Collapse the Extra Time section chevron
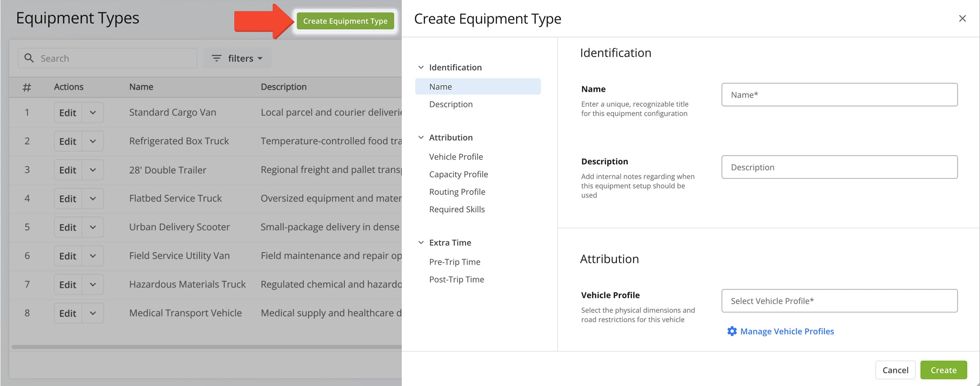This screenshot has height=386, width=980. 421,243
